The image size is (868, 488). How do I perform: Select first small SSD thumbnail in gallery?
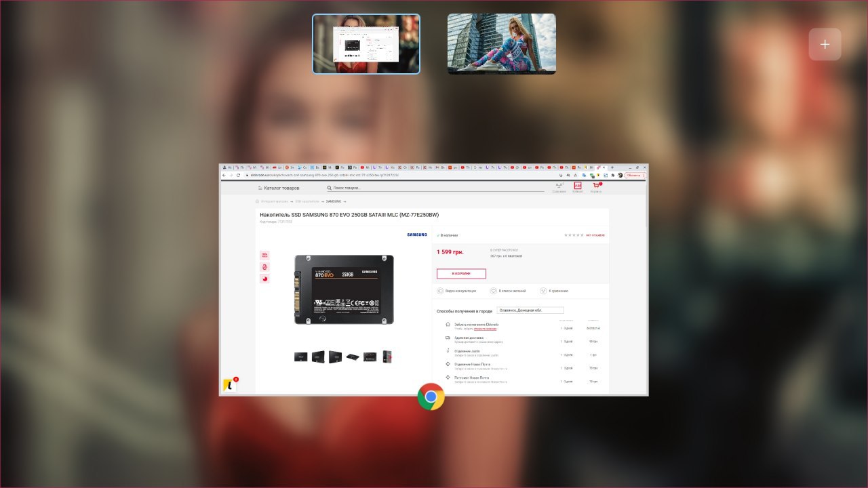coord(300,357)
